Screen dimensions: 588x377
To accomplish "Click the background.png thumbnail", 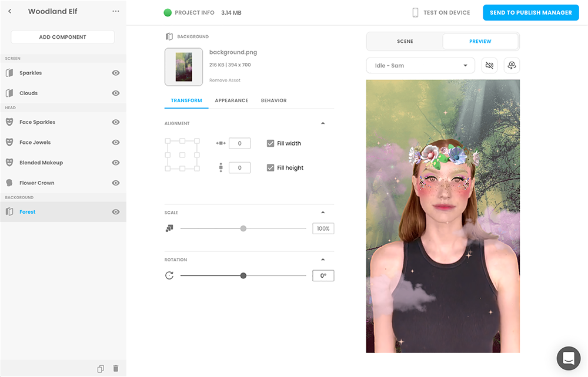I will (x=183, y=67).
